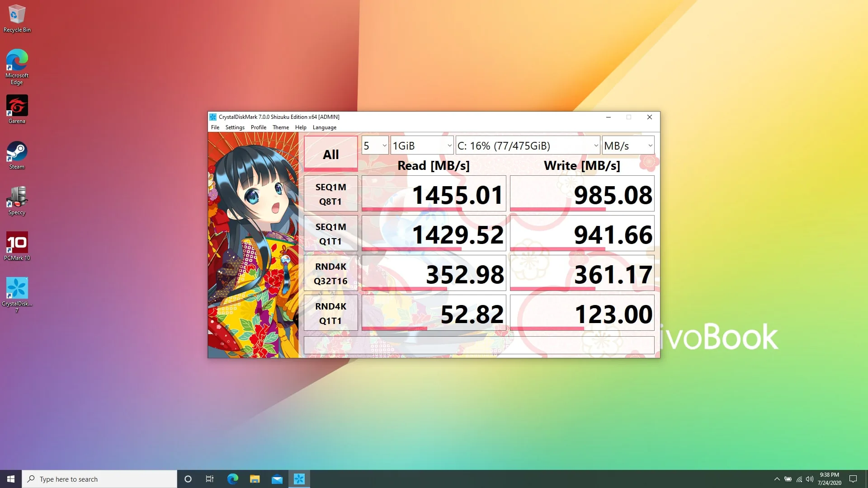The image size is (868, 488).
Task: Click the 123.00 write result
Action: click(x=582, y=313)
